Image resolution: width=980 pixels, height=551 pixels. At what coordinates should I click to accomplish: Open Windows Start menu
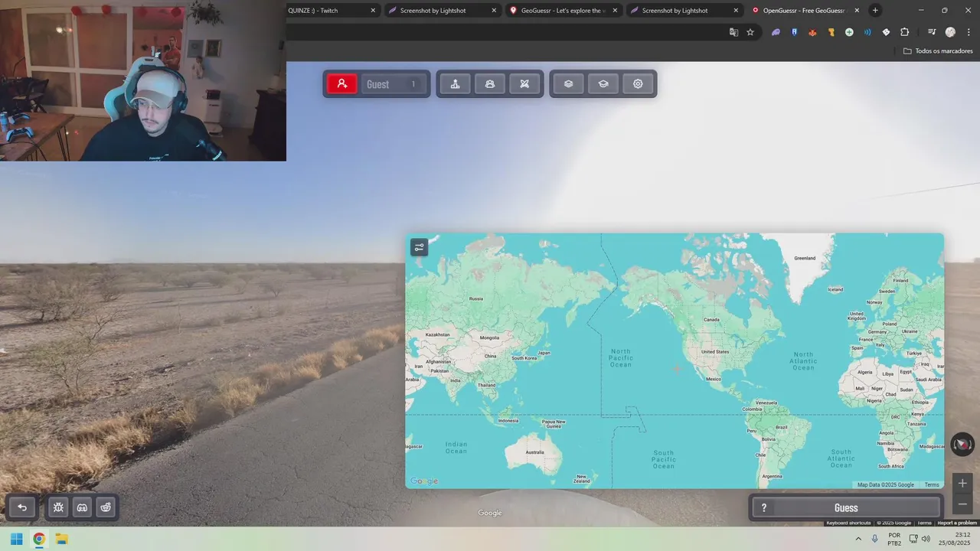16,539
